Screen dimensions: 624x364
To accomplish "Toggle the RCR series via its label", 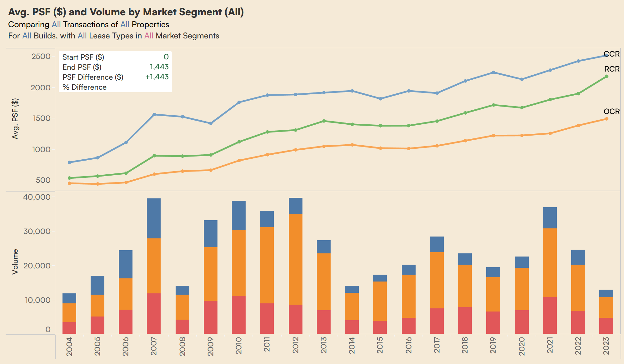I will tap(612, 70).
